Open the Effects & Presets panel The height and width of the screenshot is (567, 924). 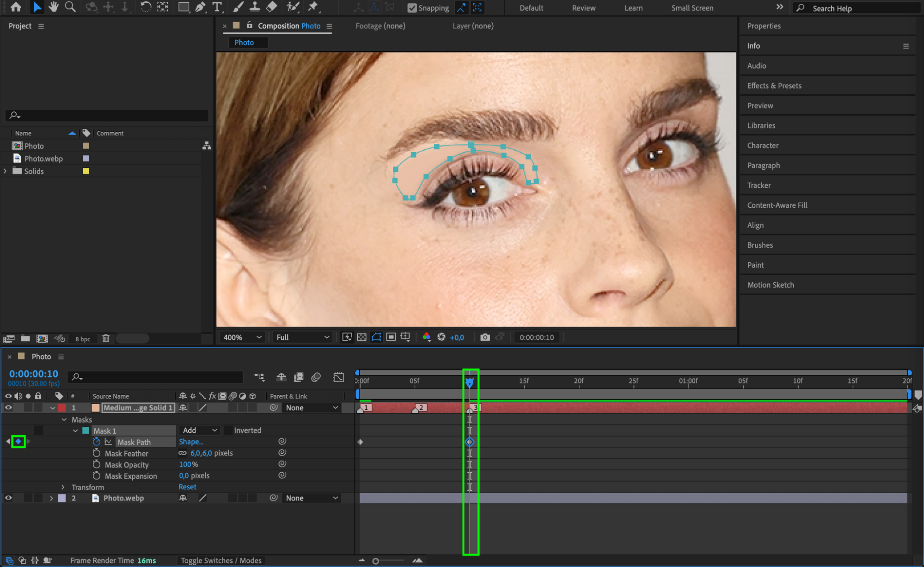(774, 86)
